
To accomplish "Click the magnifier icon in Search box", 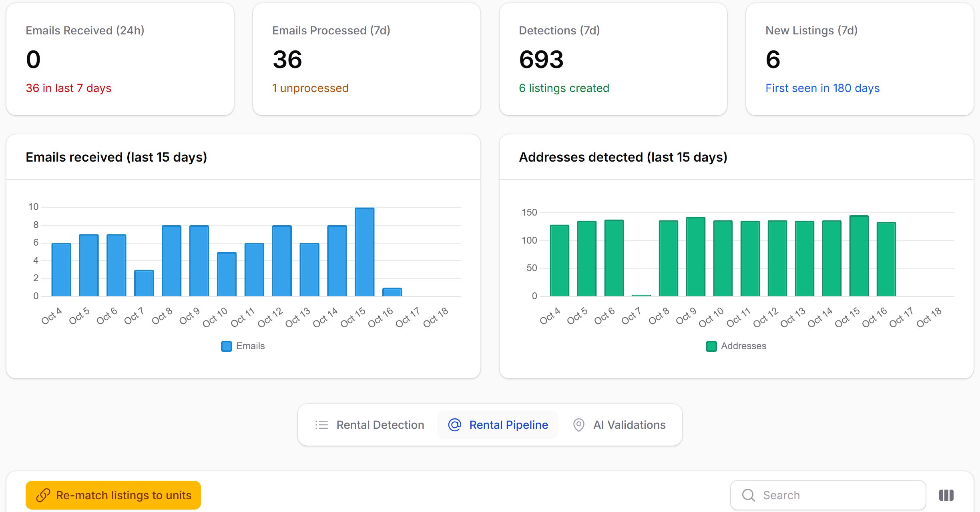I will pyautogui.click(x=749, y=495).
